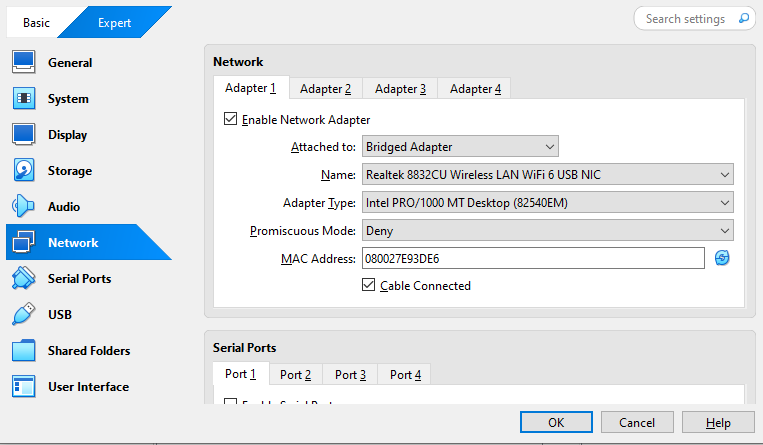Image resolution: width=763 pixels, height=445 pixels.
Task: Expand the Promiscuous Mode dropdown
Action: pyautogui.click(x=548, y=231)
